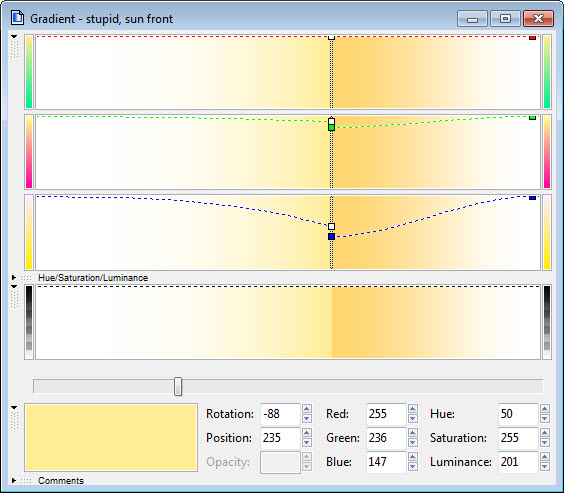Click the gradient rotation slider handle
Screen dimensions: 564x493
point(178,387)
